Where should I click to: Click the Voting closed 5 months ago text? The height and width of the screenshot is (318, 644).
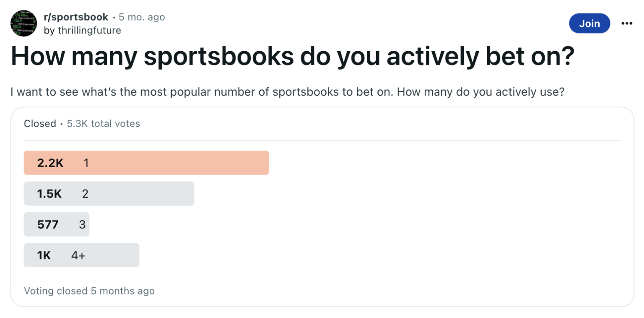coord(89,291)
